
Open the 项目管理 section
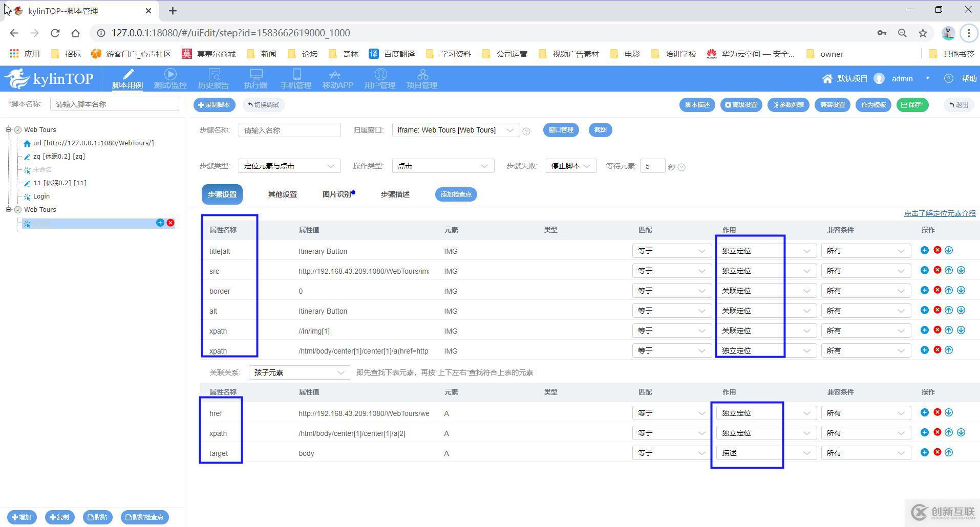coord(422,79)
